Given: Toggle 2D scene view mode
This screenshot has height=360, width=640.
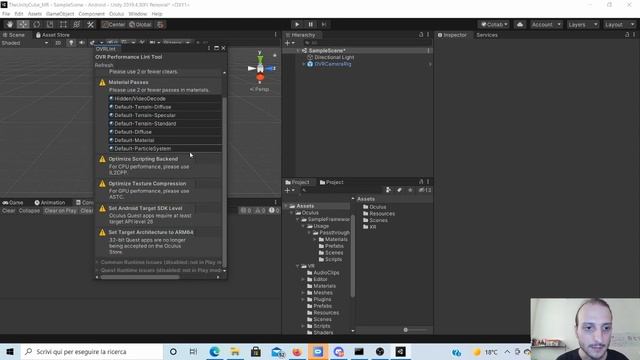Looking at the screenshot, I should 58,43.
